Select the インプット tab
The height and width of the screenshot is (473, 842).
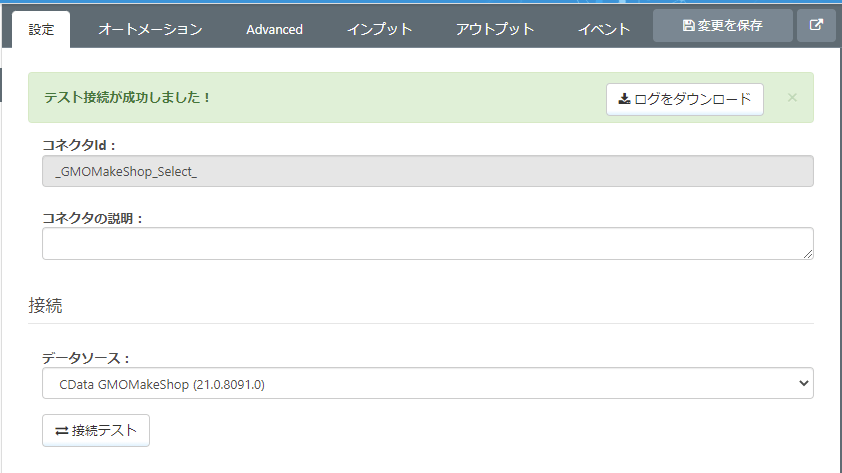click(379, 29)
